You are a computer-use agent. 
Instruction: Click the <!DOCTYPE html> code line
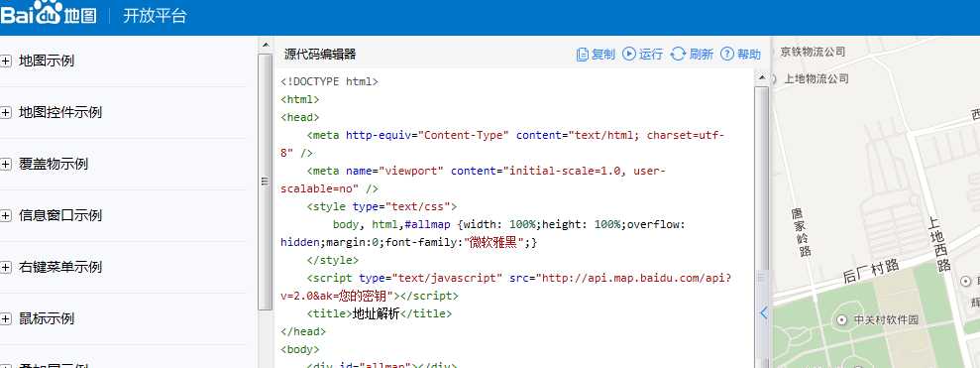pyautogui.click(x=329, y=81)
